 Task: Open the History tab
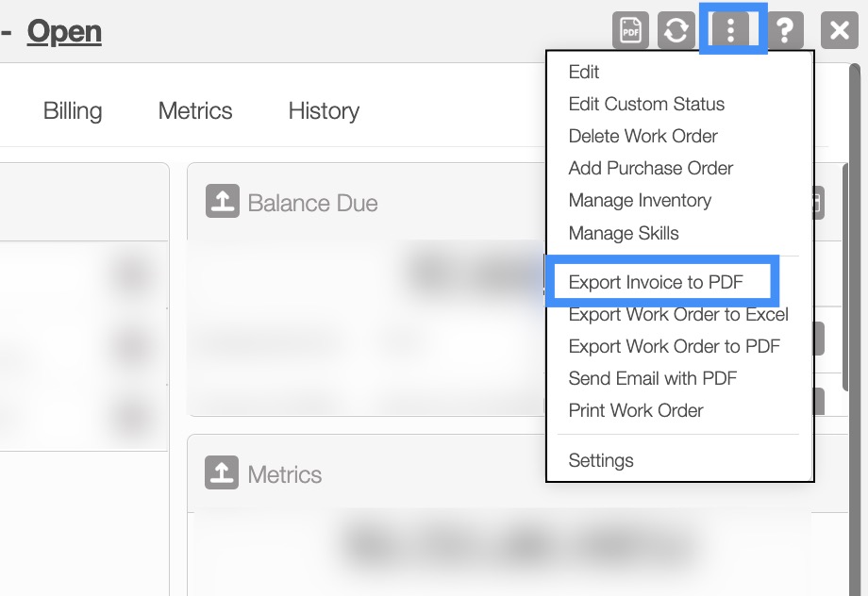(324, 110)
